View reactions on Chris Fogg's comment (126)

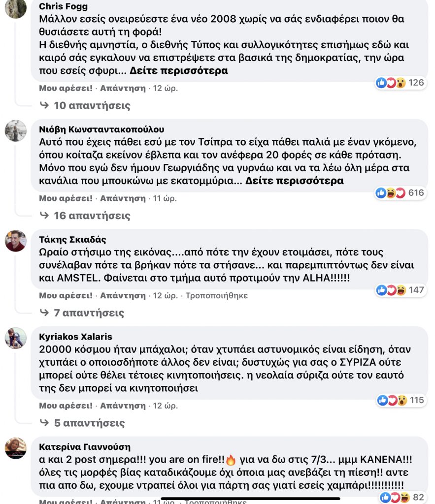pyautogui.click(x=400, y=83)
